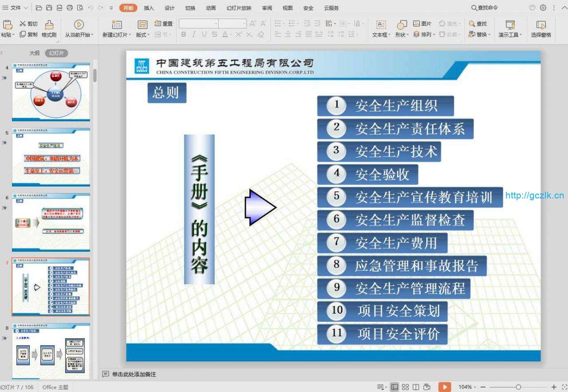Open the Insert (插入) ribbon tab

click(149, 8)
